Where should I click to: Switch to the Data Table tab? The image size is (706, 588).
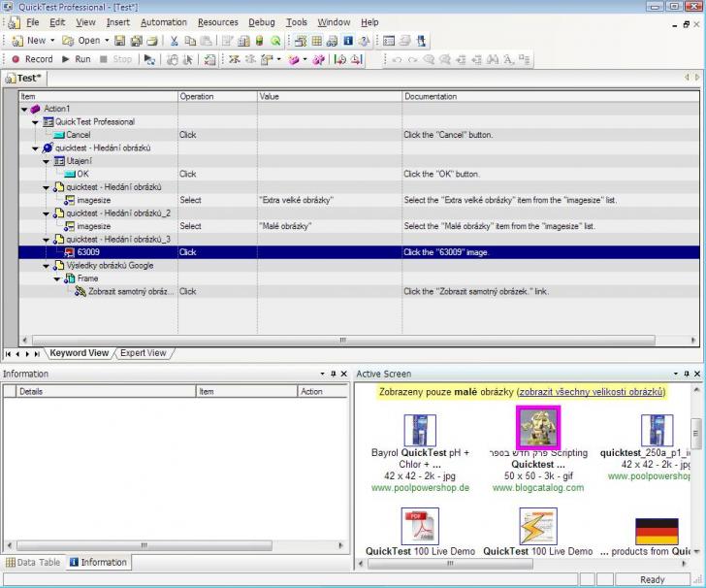[34, 562]
